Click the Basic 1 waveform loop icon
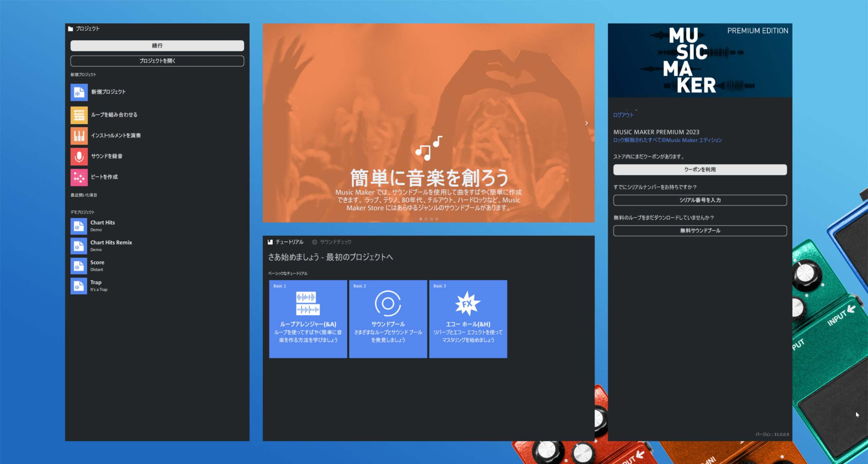The image size is (868, 464). pos(308,303)
